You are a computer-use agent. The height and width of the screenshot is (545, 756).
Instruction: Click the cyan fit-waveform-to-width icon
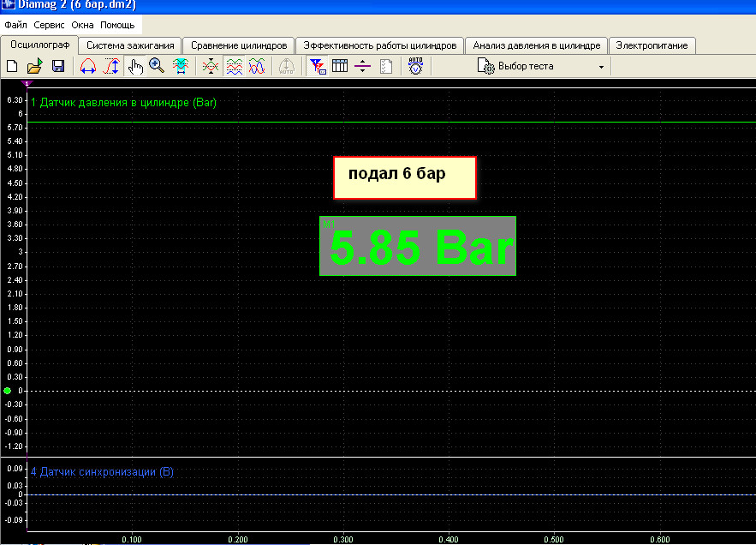(x=181, y=66)
